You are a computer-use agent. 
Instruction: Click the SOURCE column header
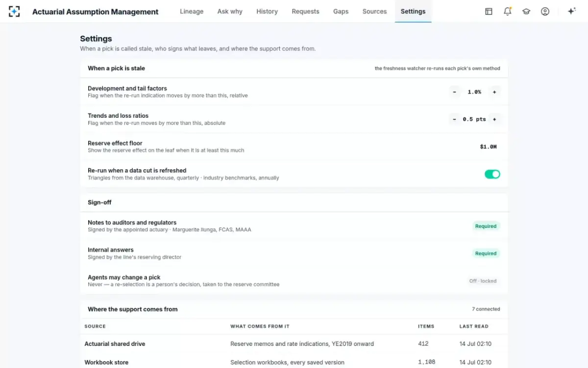tap(95, 326)
